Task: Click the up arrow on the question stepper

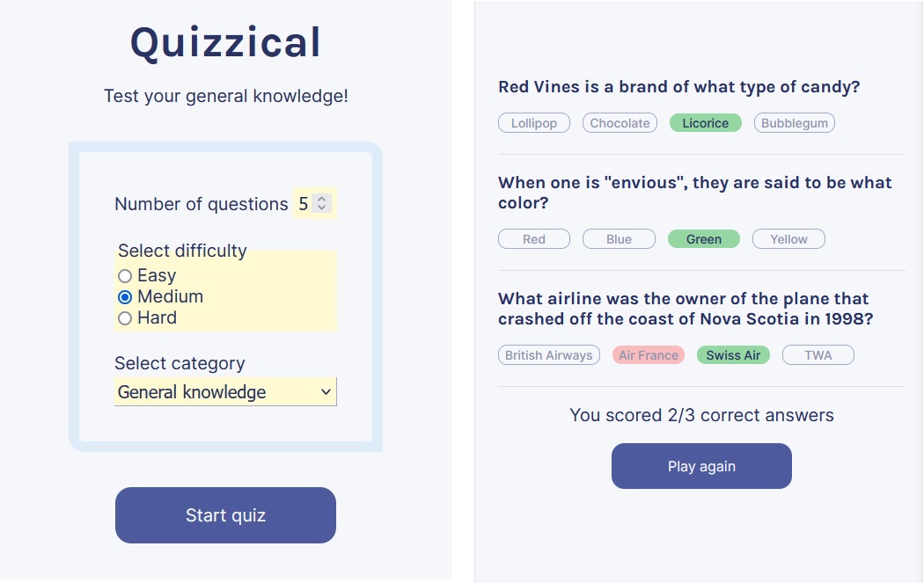Action: 323,198
